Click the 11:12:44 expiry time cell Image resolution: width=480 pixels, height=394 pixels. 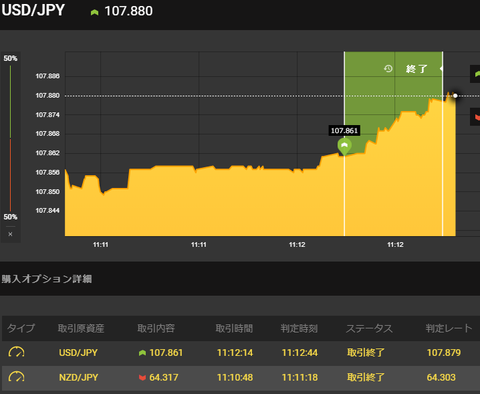(300, 353)
